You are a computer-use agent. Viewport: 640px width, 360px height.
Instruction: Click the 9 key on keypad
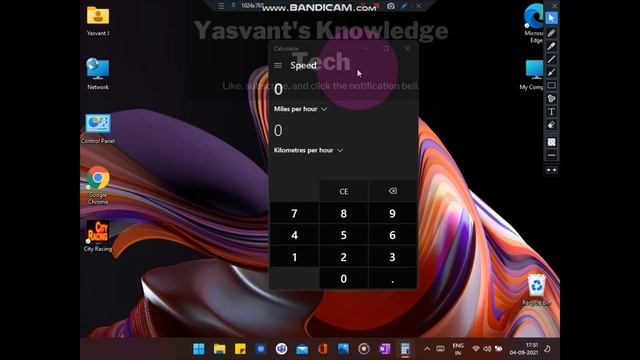point(393,213)
